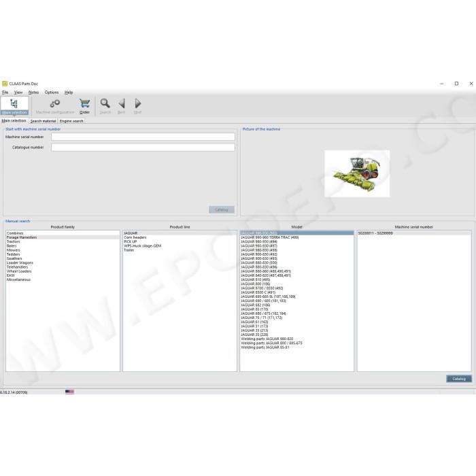Select Trailer in Product line
The width and height of the screenshot is (476, 476).
click(x=180, y=250)
